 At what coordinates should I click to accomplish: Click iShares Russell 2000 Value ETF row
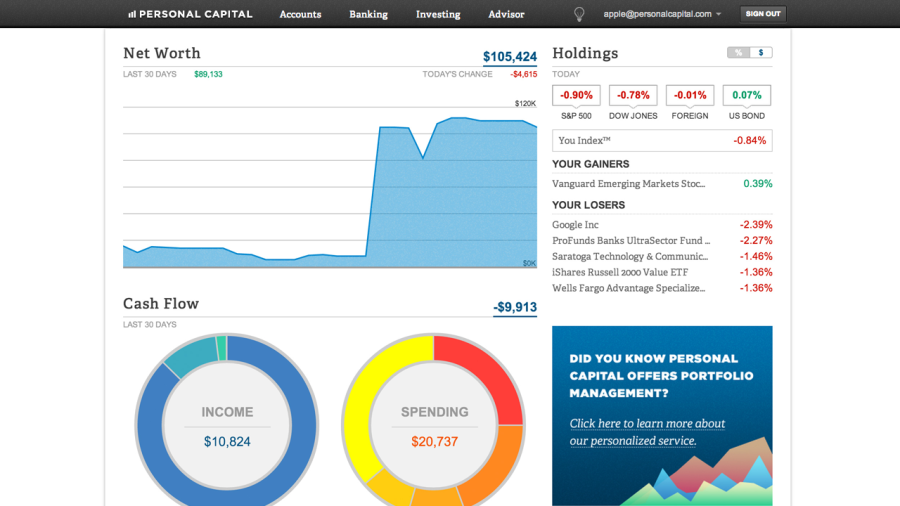pyautogui.click(x=662, y=272)
